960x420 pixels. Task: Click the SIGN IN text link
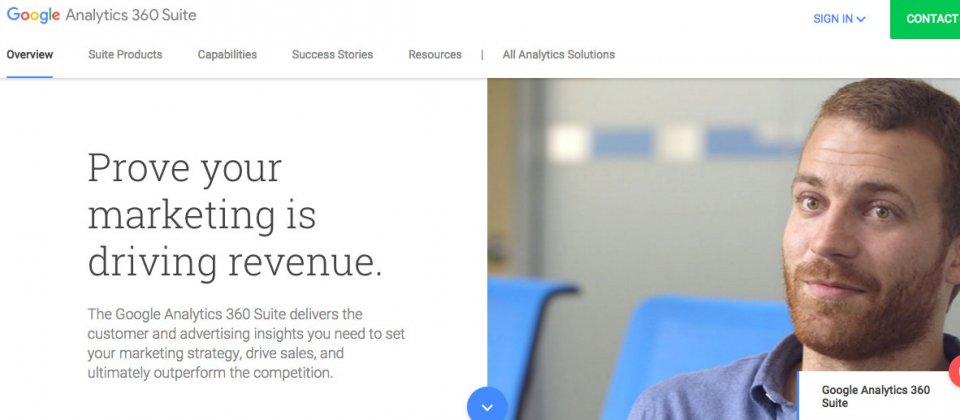[833, 19]
